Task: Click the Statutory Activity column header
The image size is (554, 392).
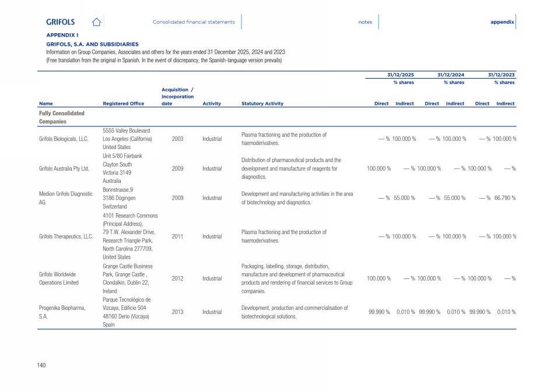Action: pos(262,104)
